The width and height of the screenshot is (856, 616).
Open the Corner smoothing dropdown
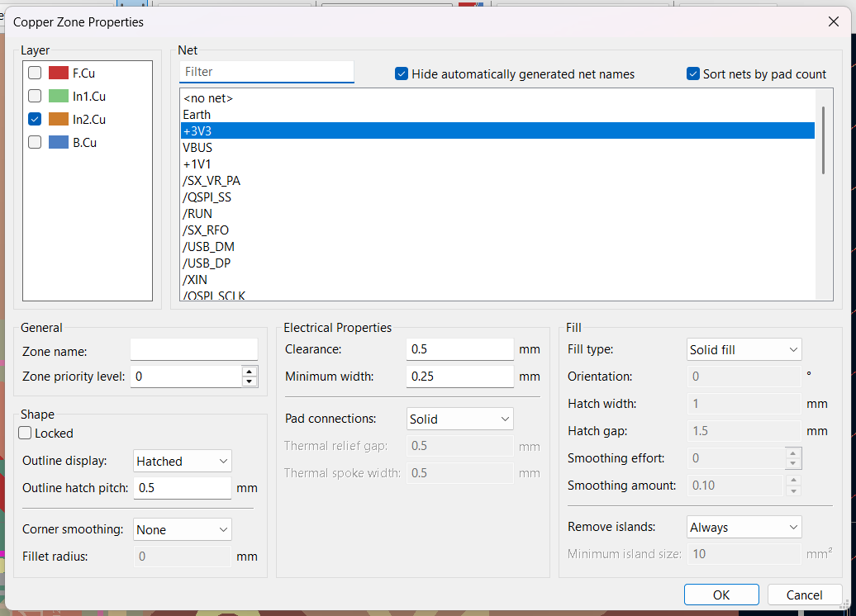point(182,530)
